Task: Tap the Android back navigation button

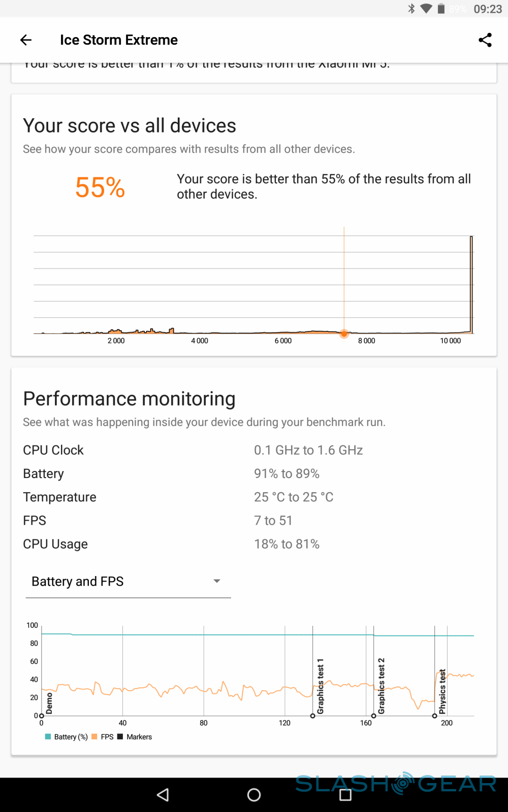Action: (x=163, y=795)
